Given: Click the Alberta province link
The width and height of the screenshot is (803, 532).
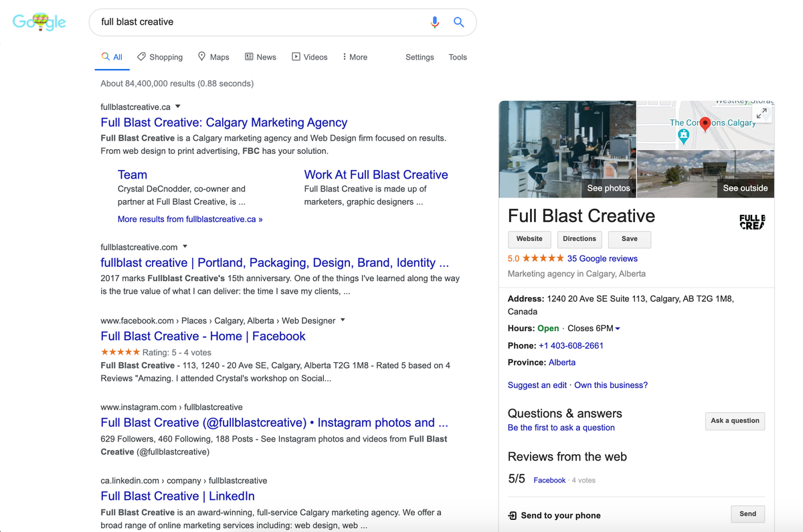Looking at the screenshot, I should [562, 363].
